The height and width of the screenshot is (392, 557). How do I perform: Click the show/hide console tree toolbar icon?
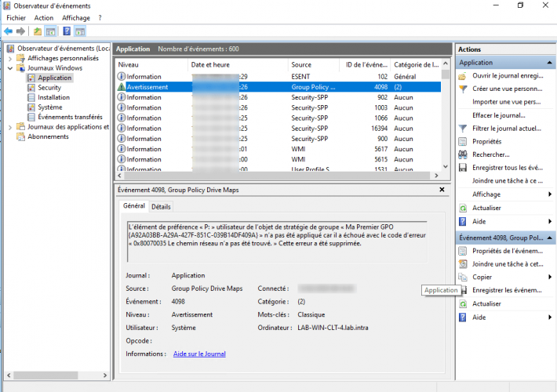[51, 31]
